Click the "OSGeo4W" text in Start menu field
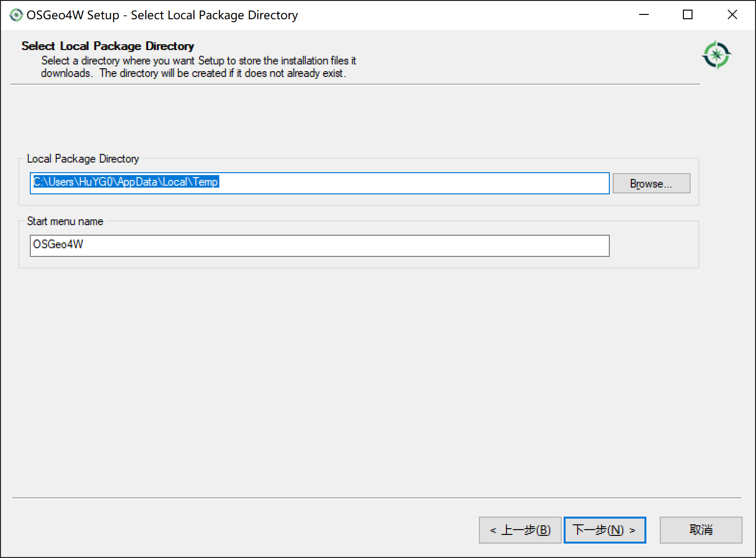The image size is (756, 558). [x=58, y=244]
